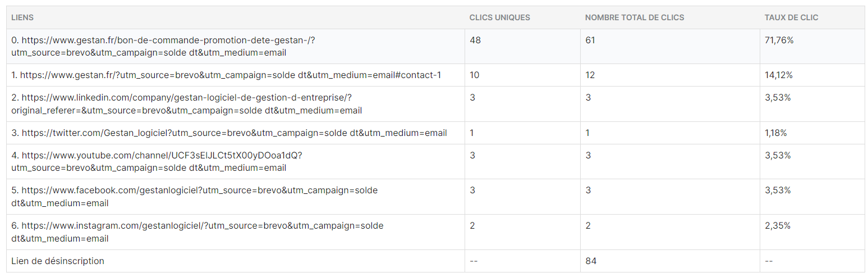Click the 2,35% rate for Instagram
This screenshot has width=868, height=277.
click(x=778, y=226)
